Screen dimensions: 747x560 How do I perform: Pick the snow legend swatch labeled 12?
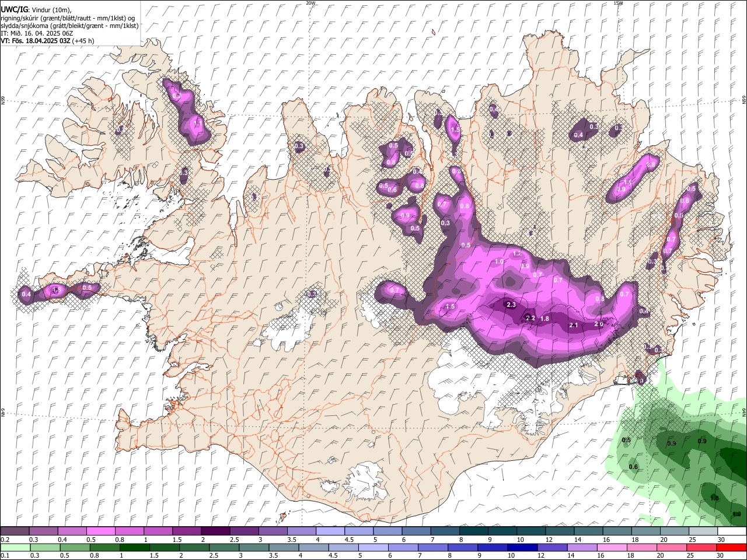pos(559,531)
